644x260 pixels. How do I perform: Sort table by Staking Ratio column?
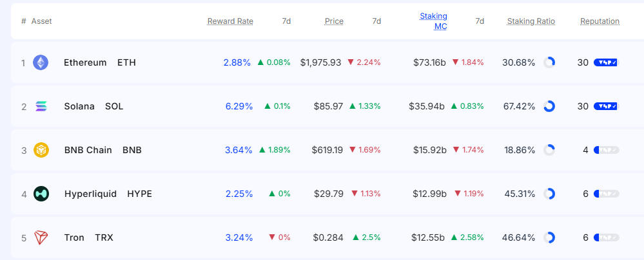pos(531,21)
